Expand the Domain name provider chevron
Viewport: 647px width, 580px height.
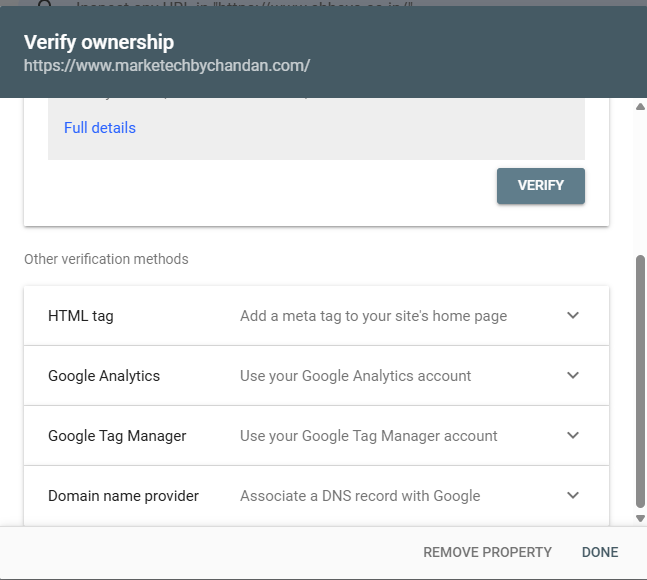[573, 495]
